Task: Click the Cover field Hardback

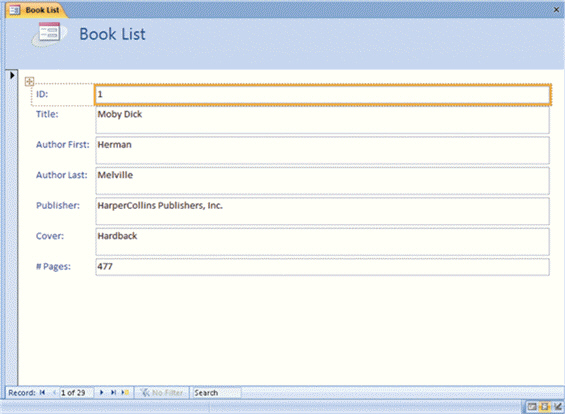Action: coord(322,242)
